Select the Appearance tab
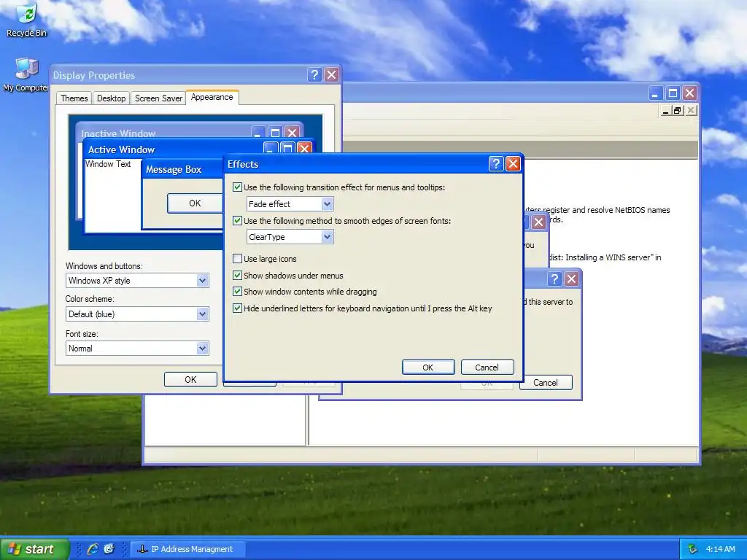The width and height of the screenshot is (747, 560). point(212,97)
